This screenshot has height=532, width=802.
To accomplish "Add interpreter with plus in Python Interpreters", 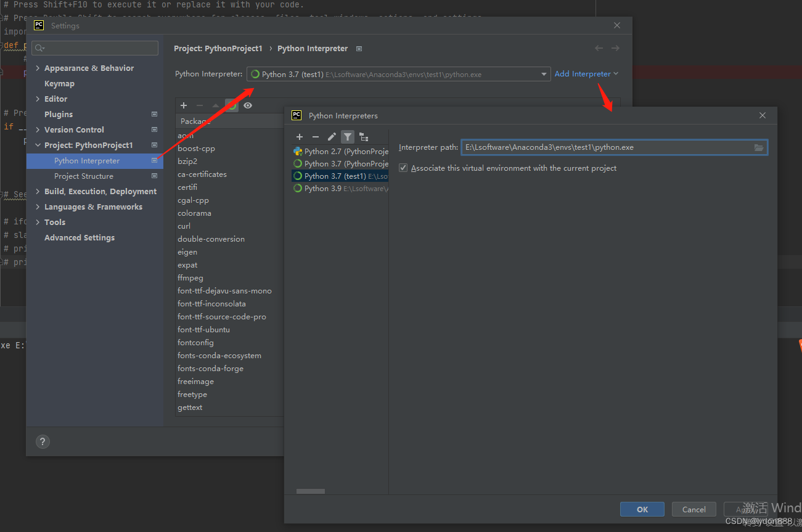I will (300, 137).
